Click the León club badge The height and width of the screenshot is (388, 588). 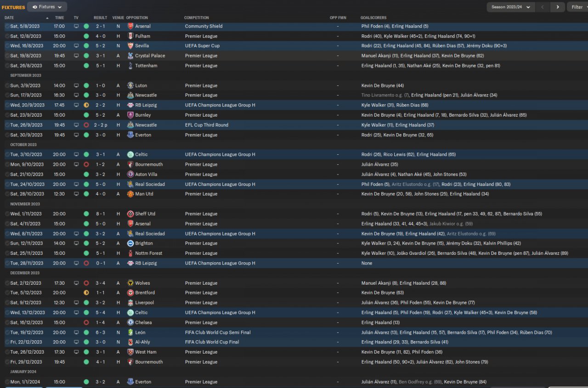tap(130, 332)
